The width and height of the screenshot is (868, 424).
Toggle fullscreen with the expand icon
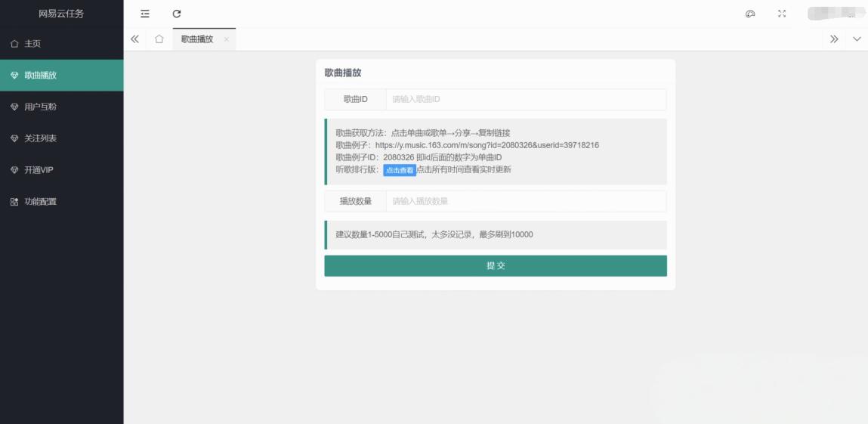pyautogui.click(x=782, y=14)
